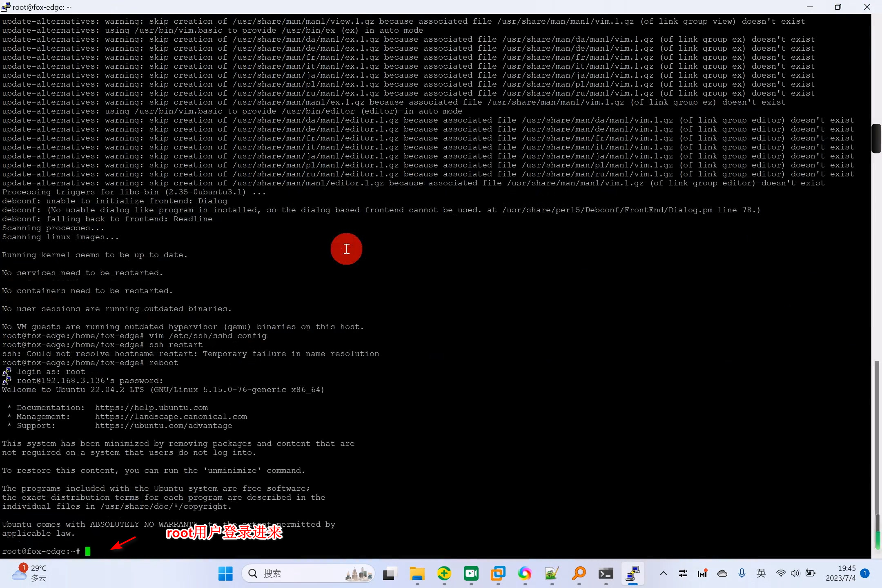882x588 pixels.
Task: Open the Notepad++ taskbar icon
Action: click(x=552, y=574)
